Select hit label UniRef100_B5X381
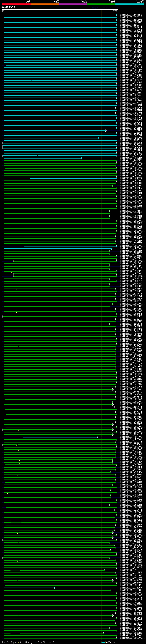Screen dimensions: 146x644 [x=131, y=183]
